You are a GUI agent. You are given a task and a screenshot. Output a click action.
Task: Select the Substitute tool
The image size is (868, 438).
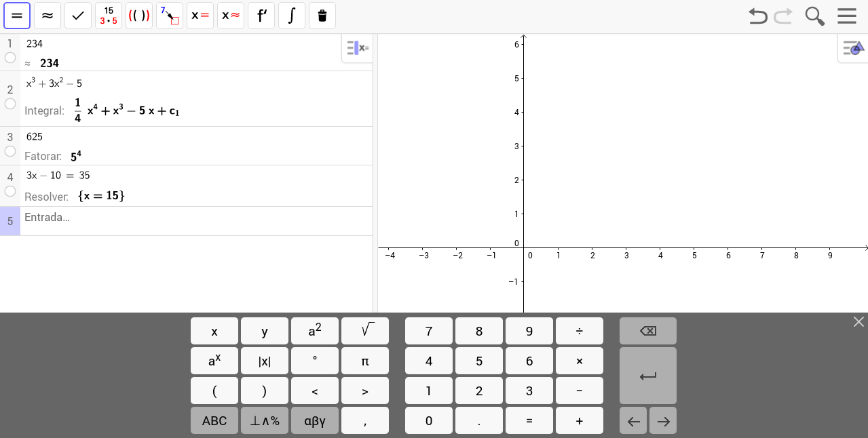coord(169,16)
